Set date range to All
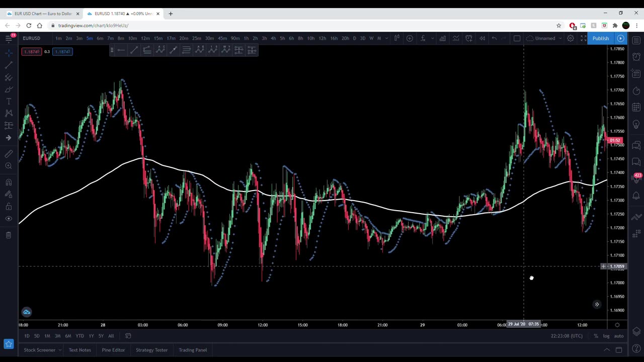Viewport: 644px width, 362px height. (111, 336)
